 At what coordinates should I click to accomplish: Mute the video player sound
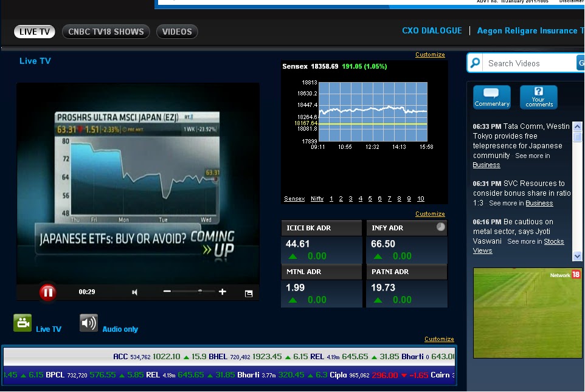pyautogui.click(x=134, y=292)
